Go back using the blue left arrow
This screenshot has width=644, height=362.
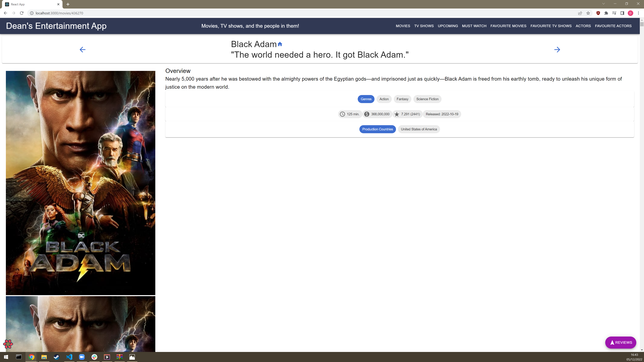(83, 49)
